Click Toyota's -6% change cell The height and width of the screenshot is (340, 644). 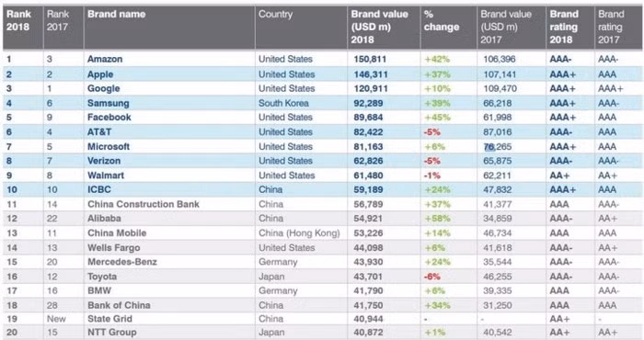(432, 277)
